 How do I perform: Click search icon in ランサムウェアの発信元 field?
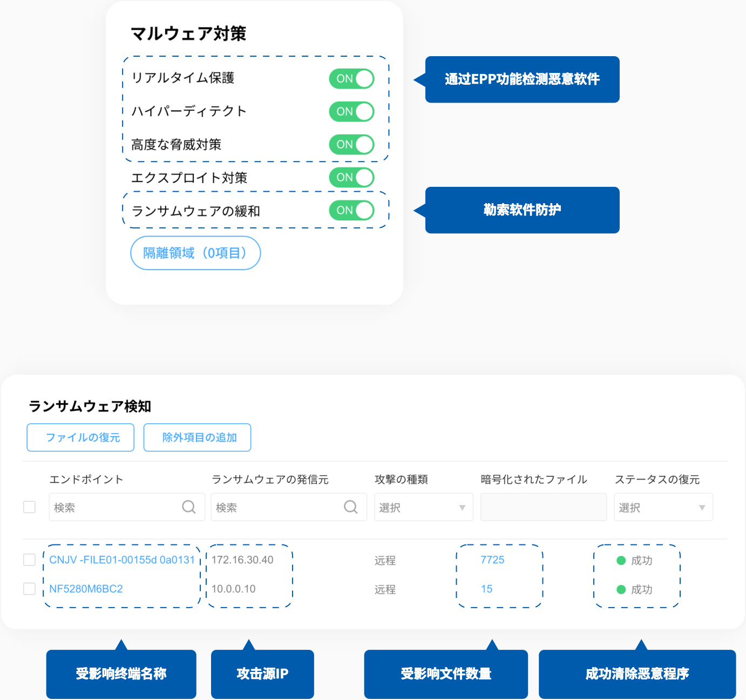pyautogui.click(x=351, y=507)
